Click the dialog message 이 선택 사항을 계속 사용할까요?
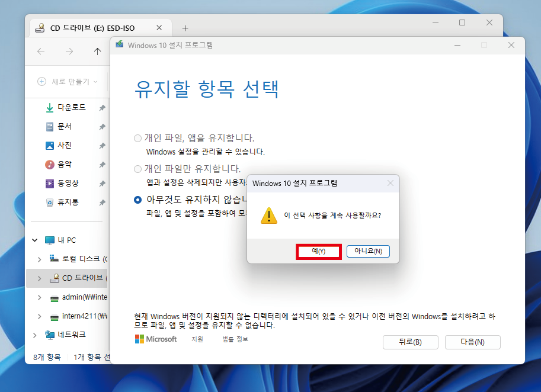The image size is (541, 392). tap(332, 216)
